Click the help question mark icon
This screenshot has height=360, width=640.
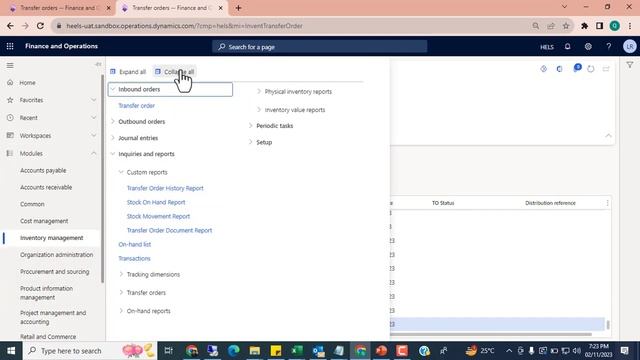tap(609, 47)
